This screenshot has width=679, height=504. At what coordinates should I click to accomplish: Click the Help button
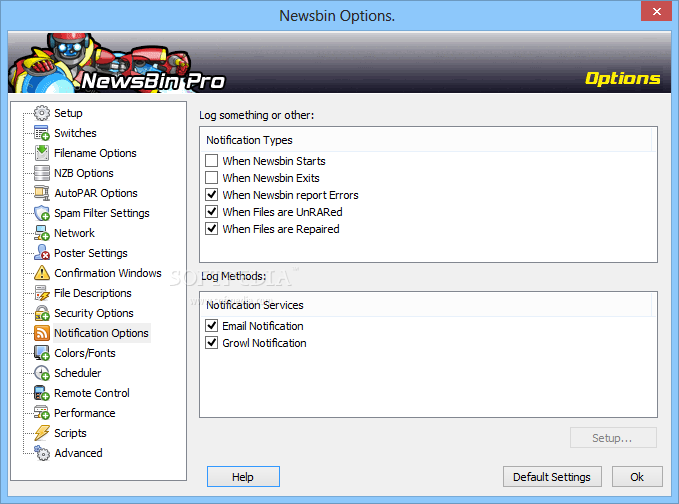[243, 477]
